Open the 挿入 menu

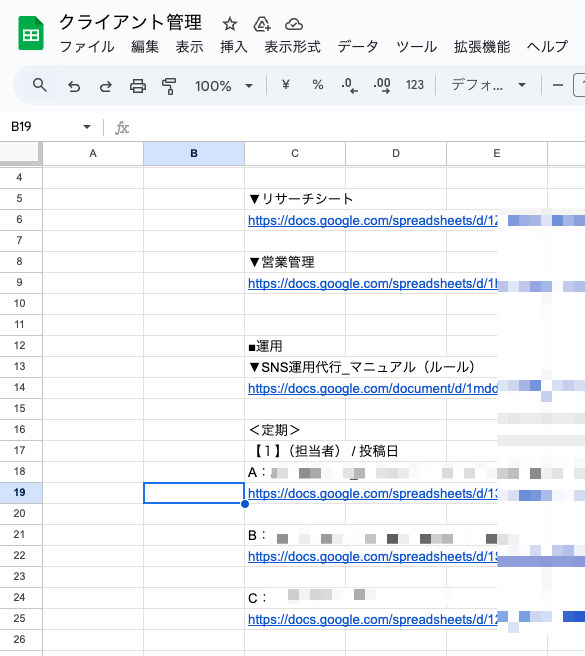(x=234, y=47)
